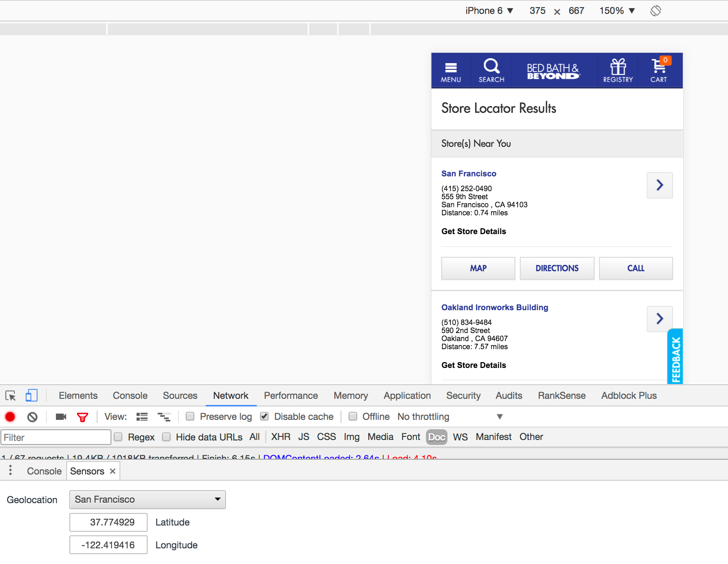Focus the network Filter text field
This screenshot has height=564, width=728.
point(56,437)
